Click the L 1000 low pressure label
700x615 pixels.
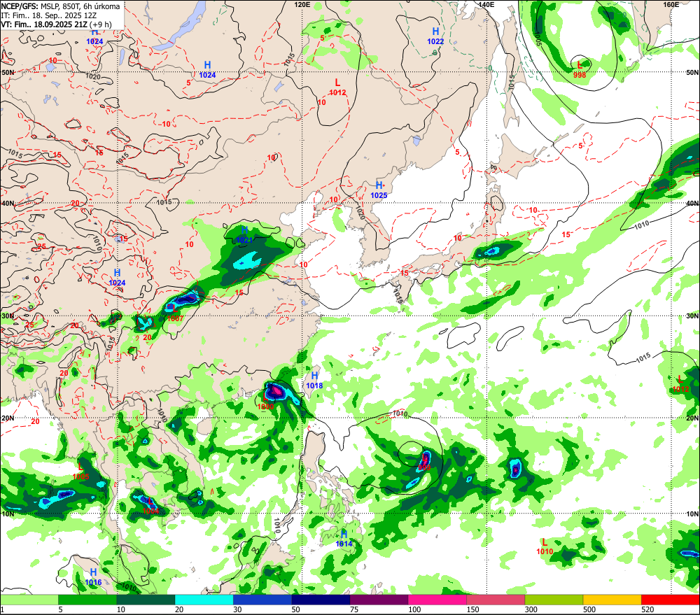pos(265,401)
